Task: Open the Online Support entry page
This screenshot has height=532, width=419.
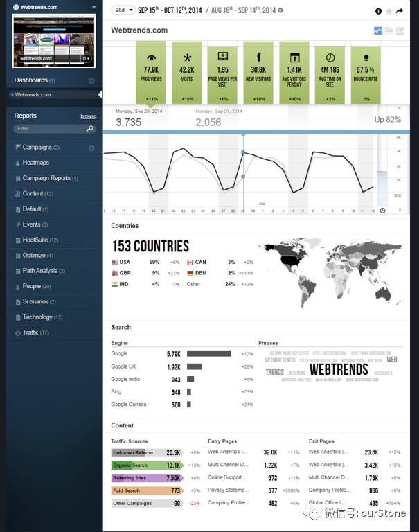Action: pos(228,477)
